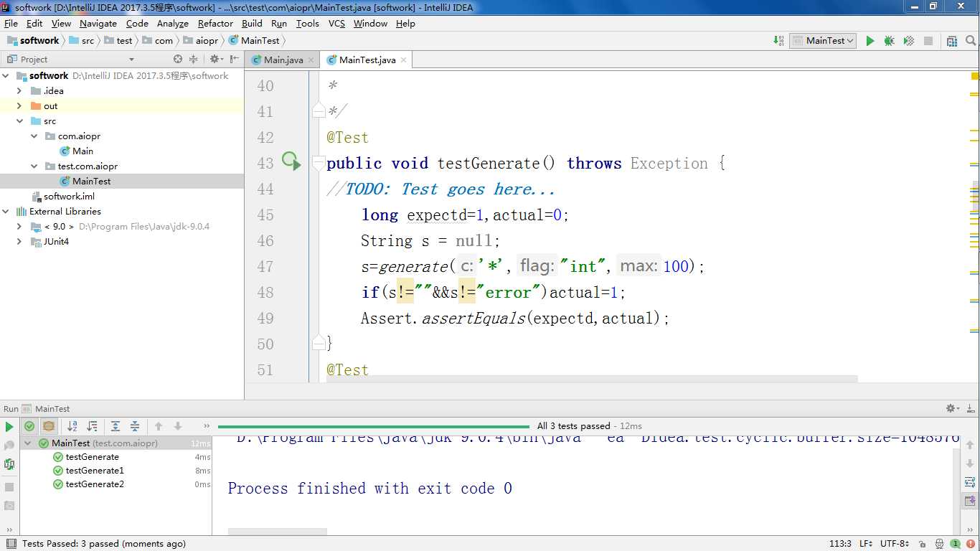Collapse the softwork project root node
Image resolution: width=980 pixels, height=551 pixels.
point(6,75)
